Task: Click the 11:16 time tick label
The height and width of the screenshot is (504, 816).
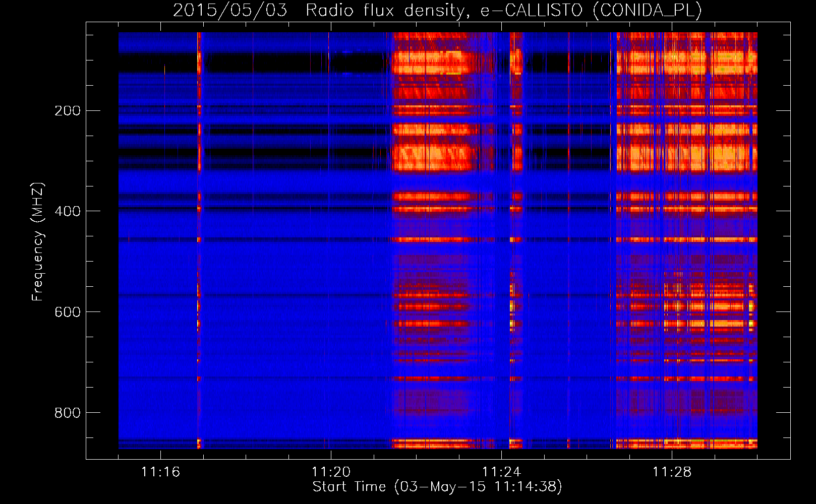Action: click(160, 472)
